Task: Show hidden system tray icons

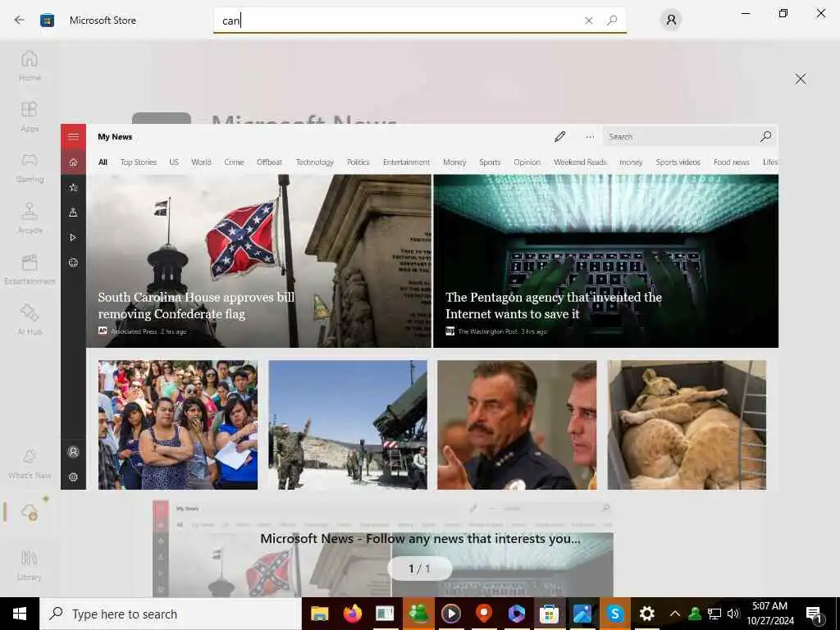Action: point(675,614)
